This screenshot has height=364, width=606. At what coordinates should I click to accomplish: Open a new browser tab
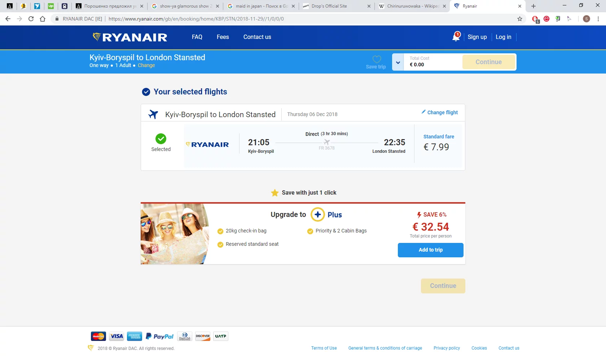533,6
